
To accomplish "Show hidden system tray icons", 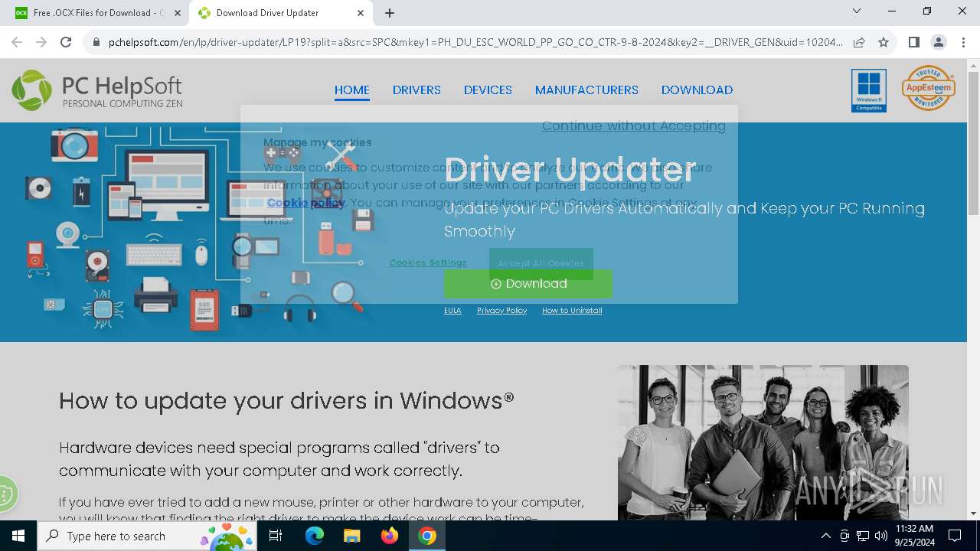I will [825, 536].
